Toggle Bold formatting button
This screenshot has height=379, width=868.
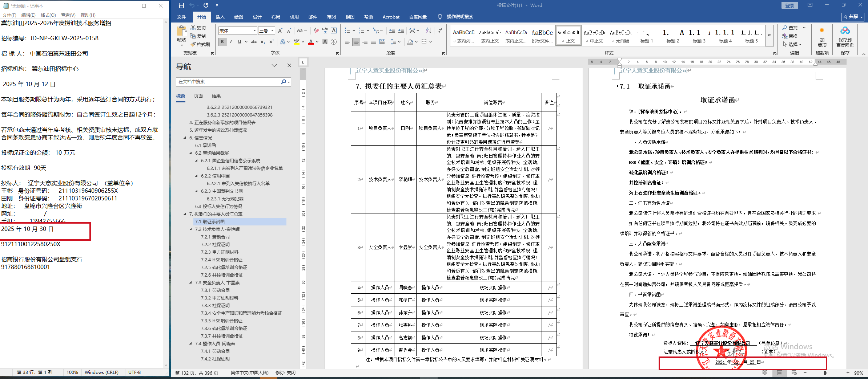pos(222,42)
